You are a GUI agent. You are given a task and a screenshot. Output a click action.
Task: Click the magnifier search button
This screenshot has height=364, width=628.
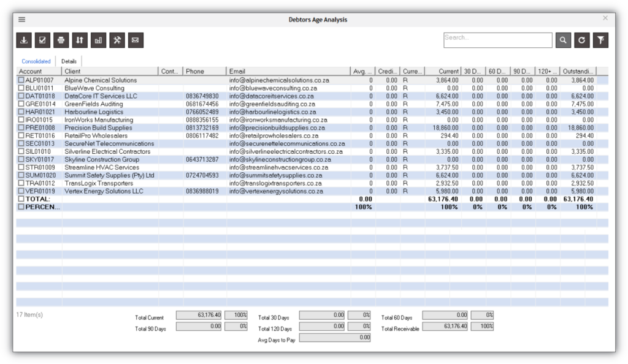tap(563, 40)
